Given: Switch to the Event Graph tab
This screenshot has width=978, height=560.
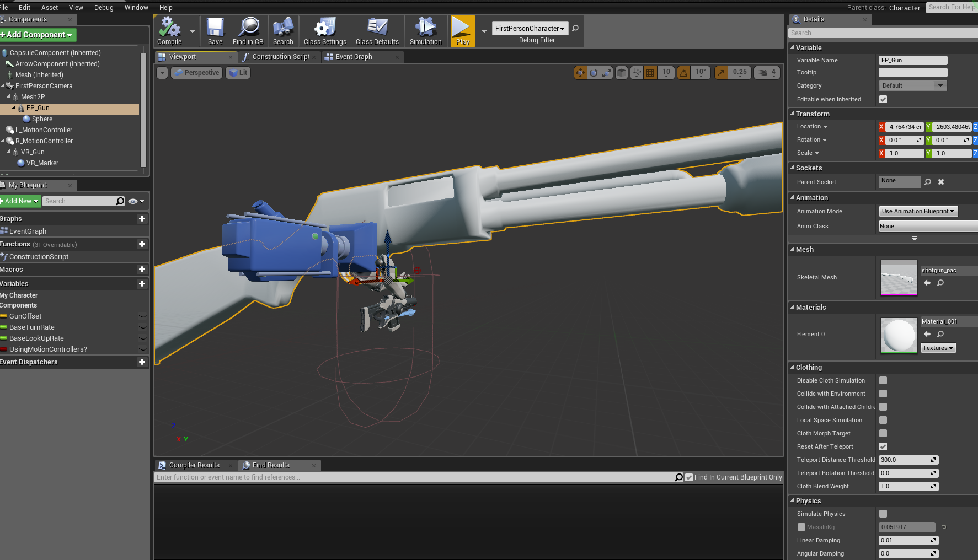Looking at the screenshot, I should pos(362,57).
